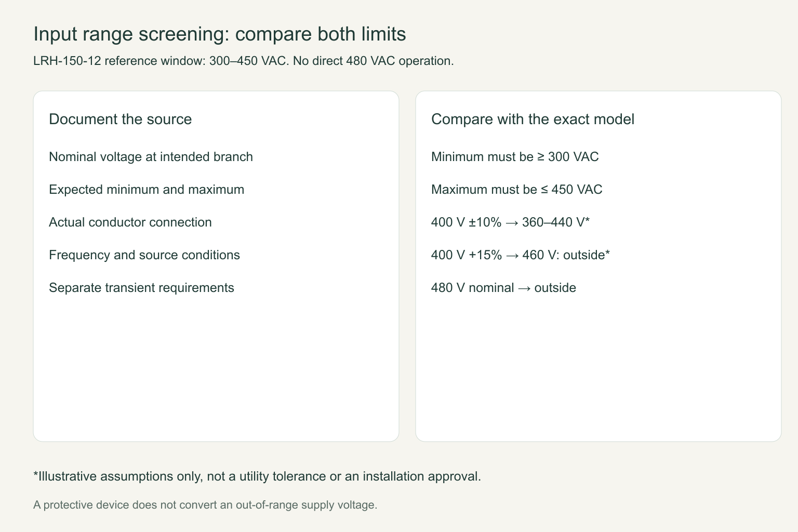Viewport: 798px width, 532px height.
Task: Select the LRH-150-12 reference window subtitle
Action: tap(244, 61)
